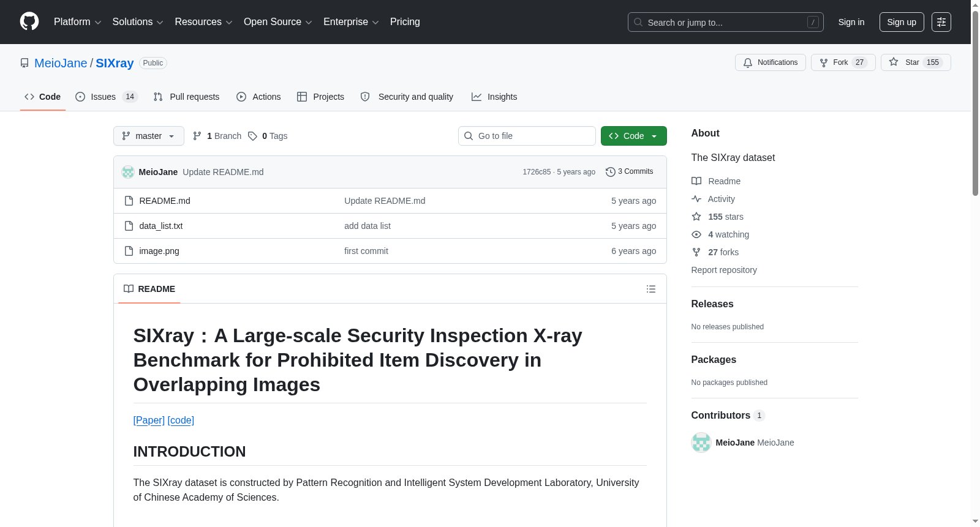Open the [code] link in README

pyautogui.click(x=181, y=420)
